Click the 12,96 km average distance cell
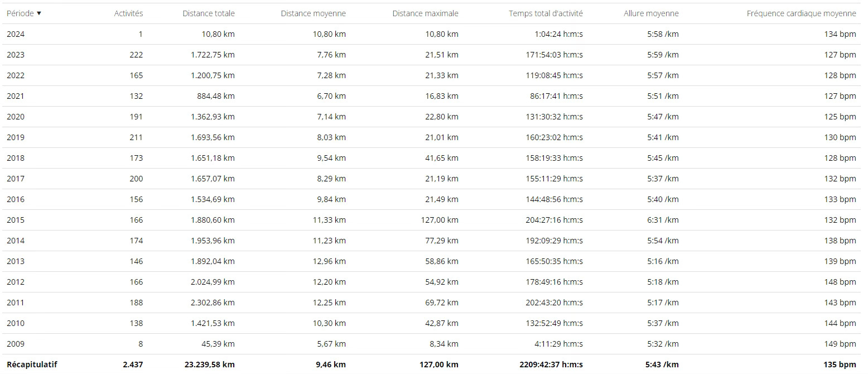Screen dimensions: 868x374 329,261
